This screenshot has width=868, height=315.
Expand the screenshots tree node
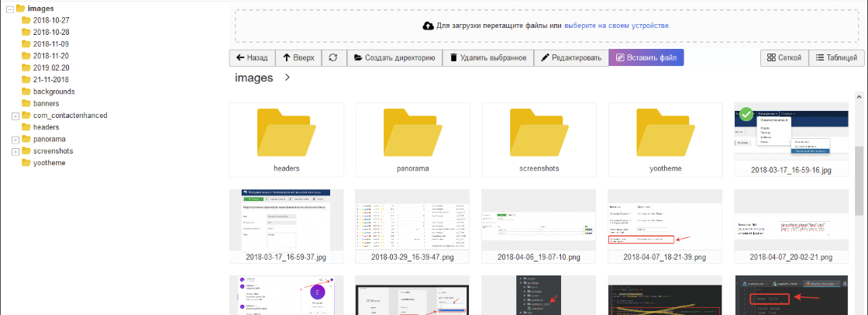tap(15, 151)
